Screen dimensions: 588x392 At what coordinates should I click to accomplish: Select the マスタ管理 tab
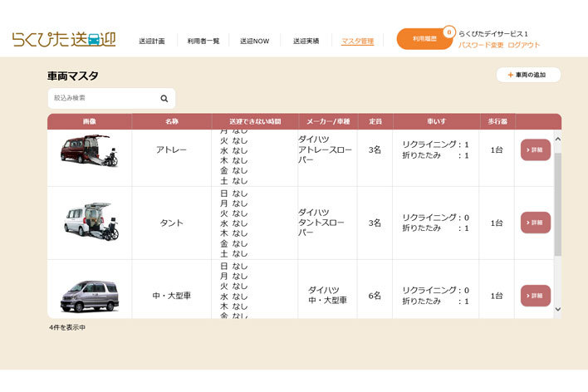point(357,41)
